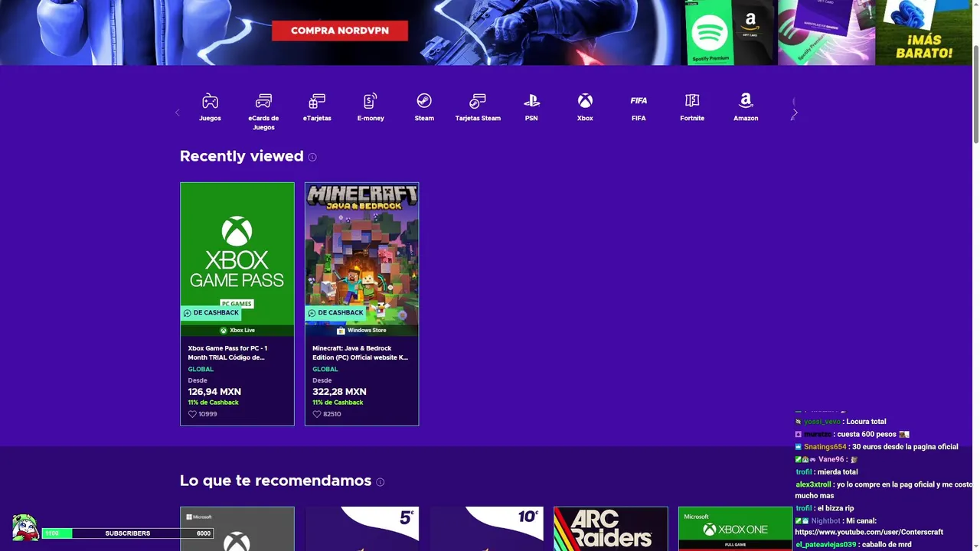Screen dimensions: 980x551
Task: Open the ¡MÁS BARATO! promo banner
Action: tap(923, 32)
